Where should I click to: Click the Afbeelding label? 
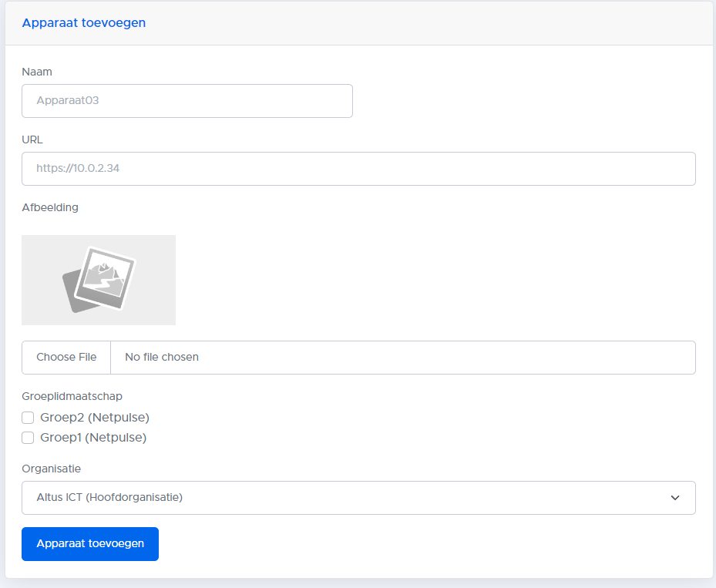(x=50, y=207)
